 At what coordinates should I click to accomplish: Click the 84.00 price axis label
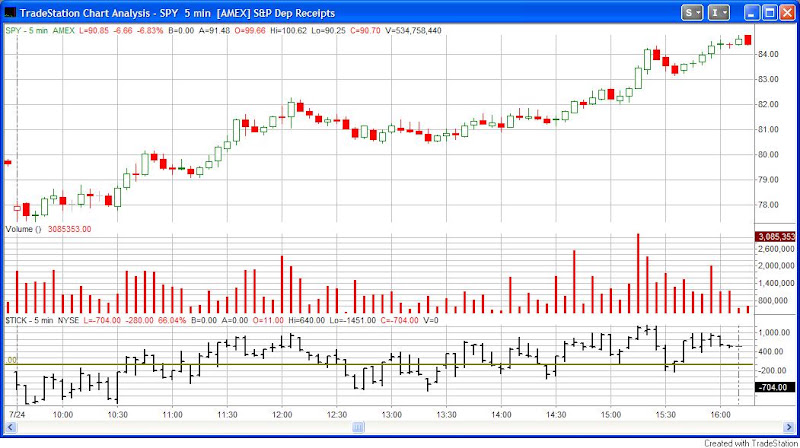pyautogui.click(x=768, y=54)
